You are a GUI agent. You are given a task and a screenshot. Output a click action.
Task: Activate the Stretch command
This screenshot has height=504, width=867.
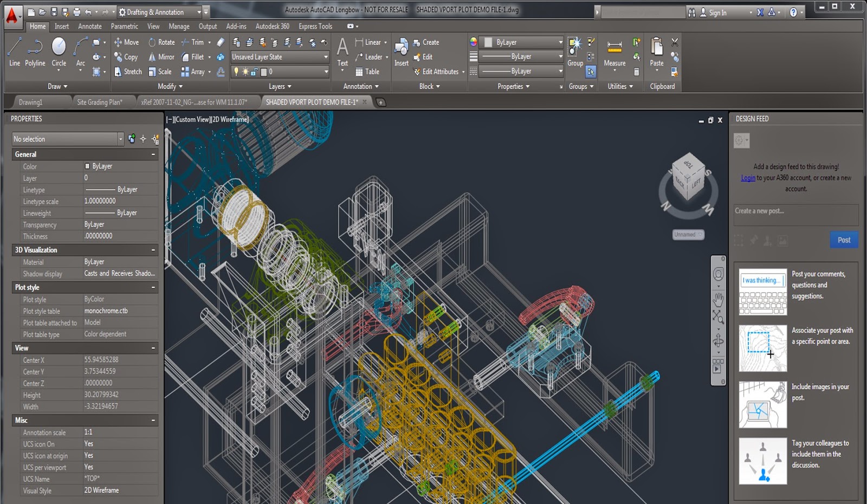[x=128, y=72]
